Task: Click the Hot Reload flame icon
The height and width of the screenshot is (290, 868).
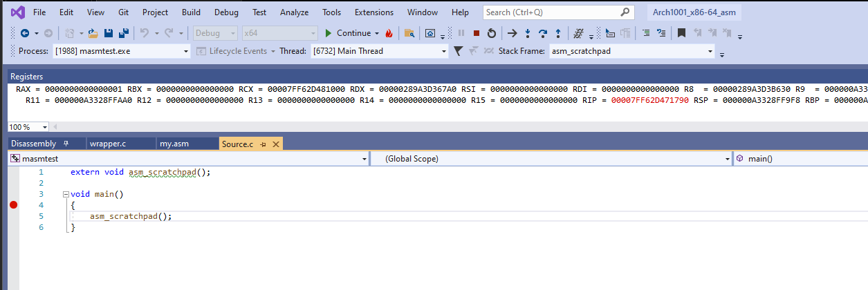Action: coord(389,33)
